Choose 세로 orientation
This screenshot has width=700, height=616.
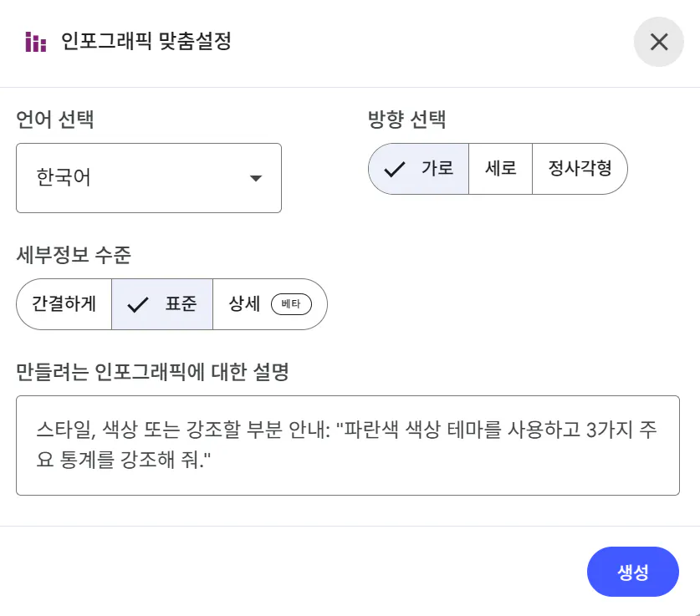[x=500, y=168]
